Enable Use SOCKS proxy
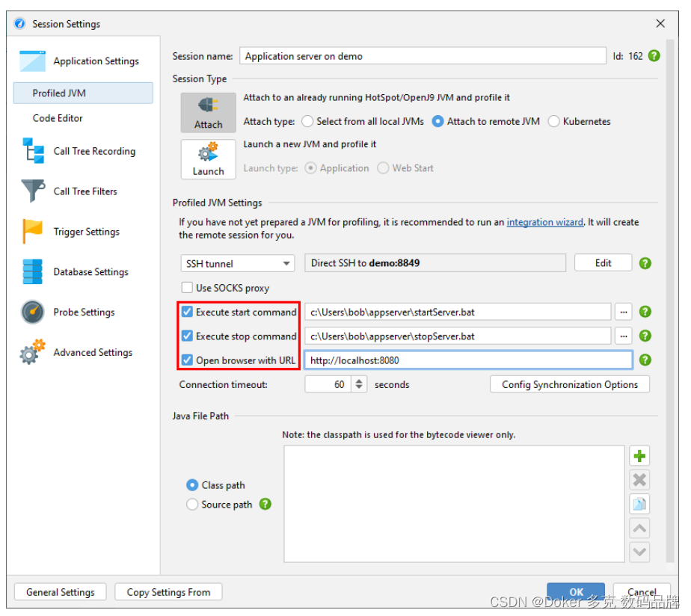 click(x=187, y=287)
